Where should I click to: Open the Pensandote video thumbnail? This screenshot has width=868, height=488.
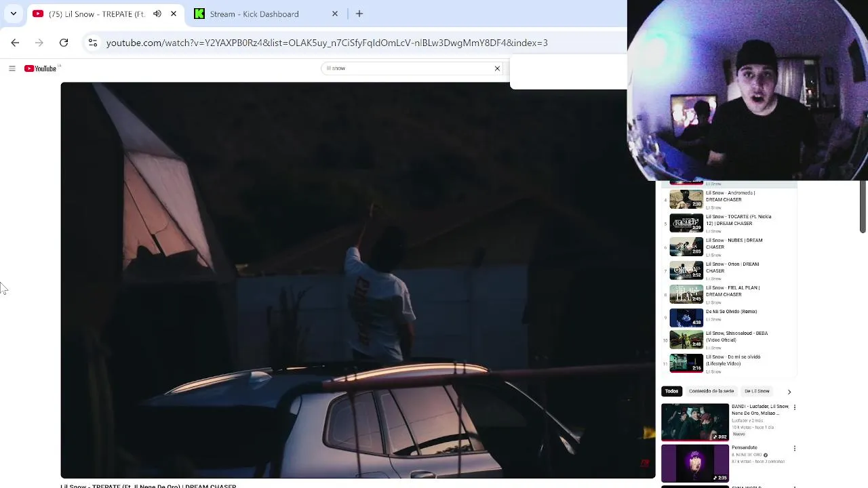pyautogui.click(x=695, y=463)
